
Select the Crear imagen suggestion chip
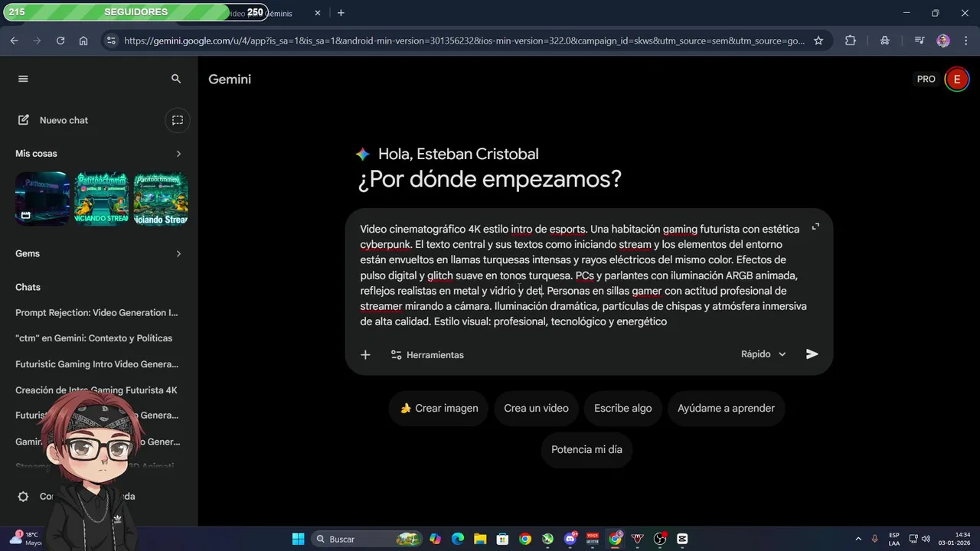(439, 409)
